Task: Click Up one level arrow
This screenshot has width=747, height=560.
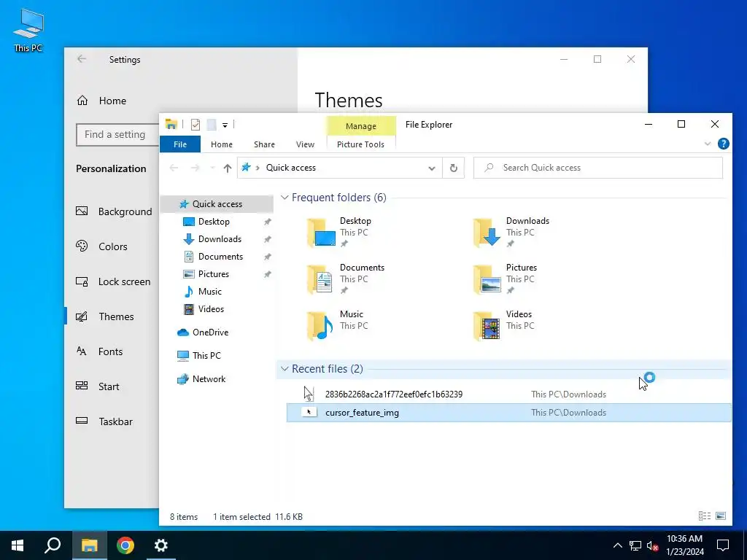Action: (x=228, y=168)
